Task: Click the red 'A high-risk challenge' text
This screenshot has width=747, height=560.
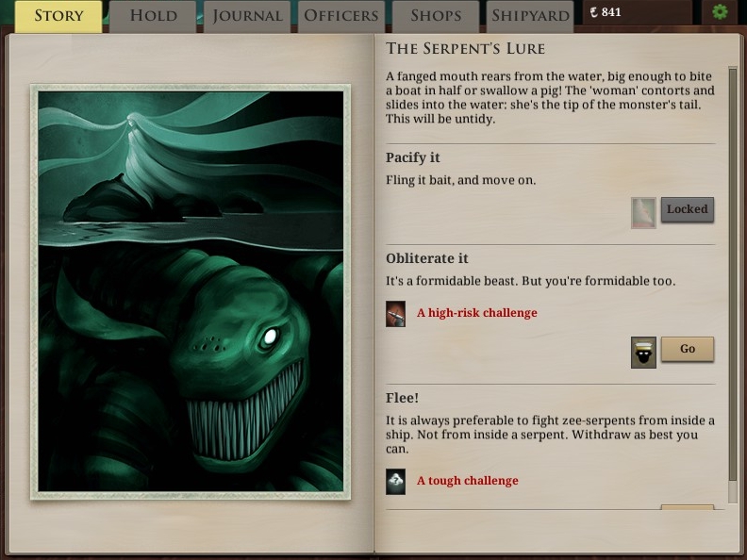Action: (x=477, y=313)
